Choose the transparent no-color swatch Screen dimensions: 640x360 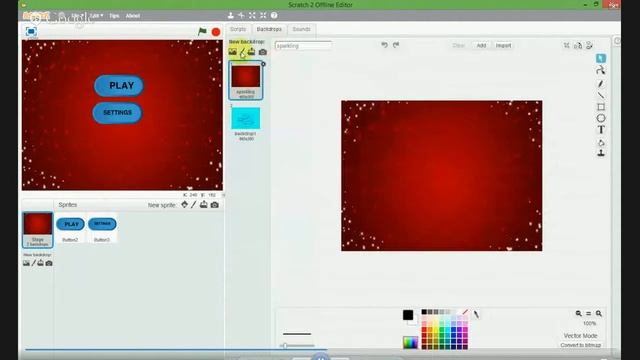point(465,312)
